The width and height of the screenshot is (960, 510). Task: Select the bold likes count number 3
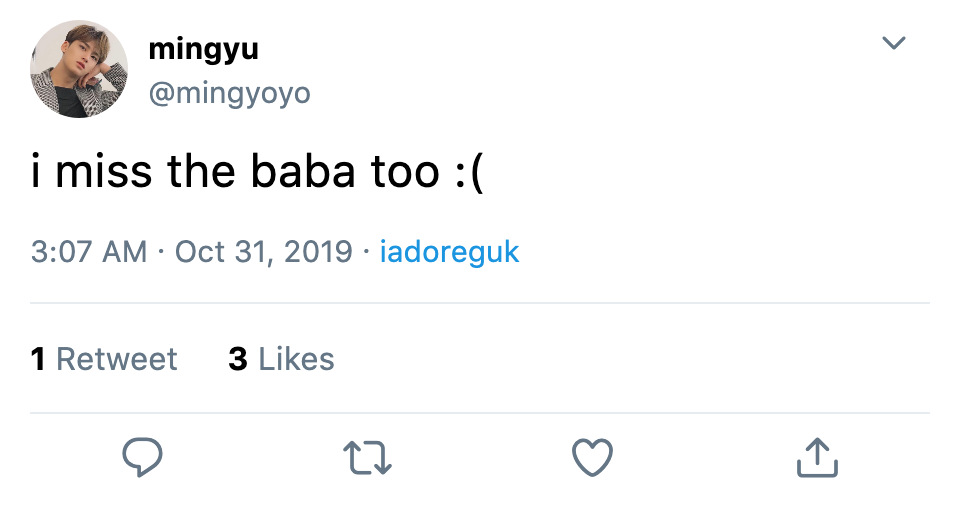(238, 359)
